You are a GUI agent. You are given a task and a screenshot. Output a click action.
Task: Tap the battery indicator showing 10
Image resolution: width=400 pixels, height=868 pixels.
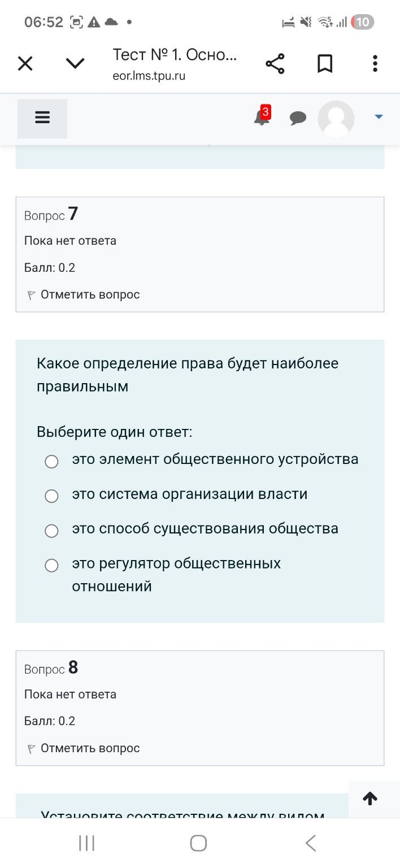(364, 23)
